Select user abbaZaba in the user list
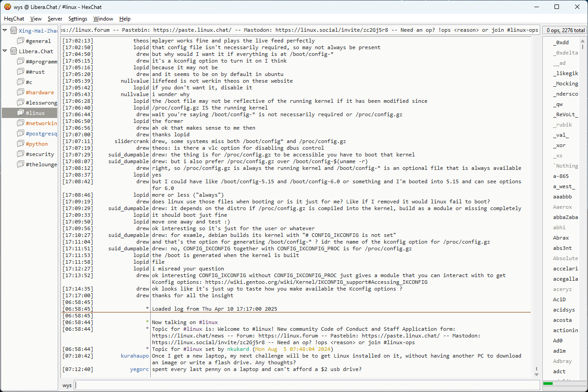 coord(565,217)
